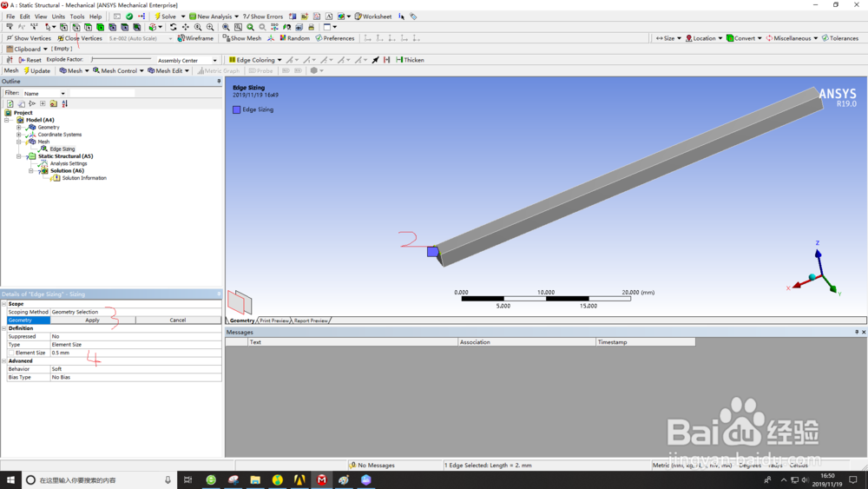Viewport: 868px width, 489px height.
Task: Open the Task View taskbar button
Action: pos(187,480)
